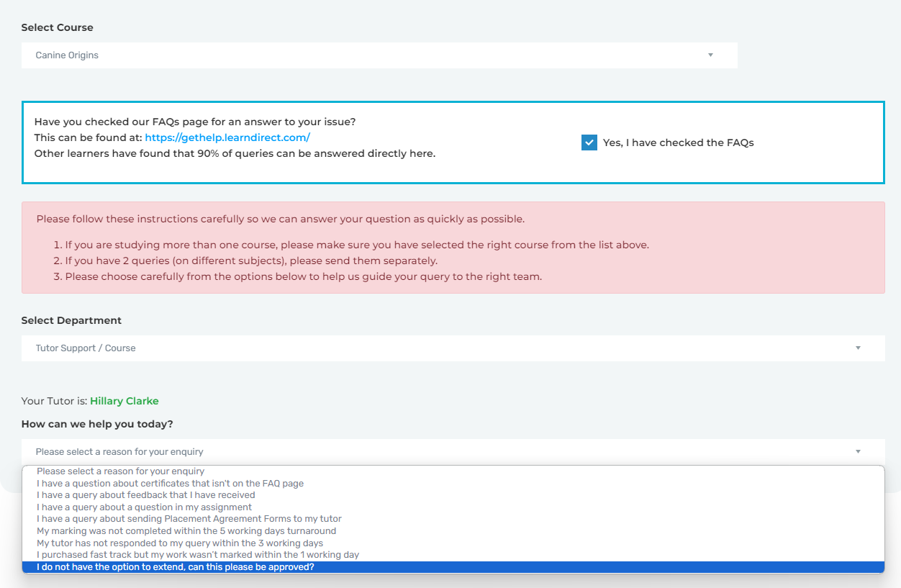Click the arrow on the enquiry reason dropdown
This screenshot has width=901, height=588.
click(x=858, y=452)
